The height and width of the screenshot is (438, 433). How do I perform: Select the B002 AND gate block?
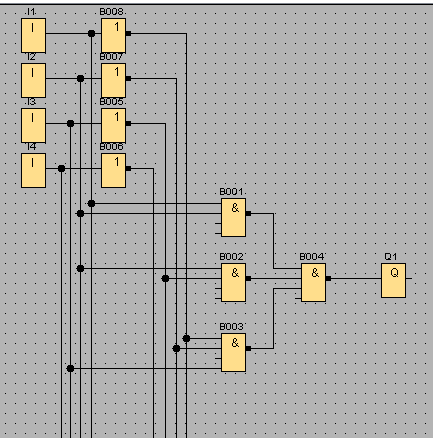[x=234, y=282]
